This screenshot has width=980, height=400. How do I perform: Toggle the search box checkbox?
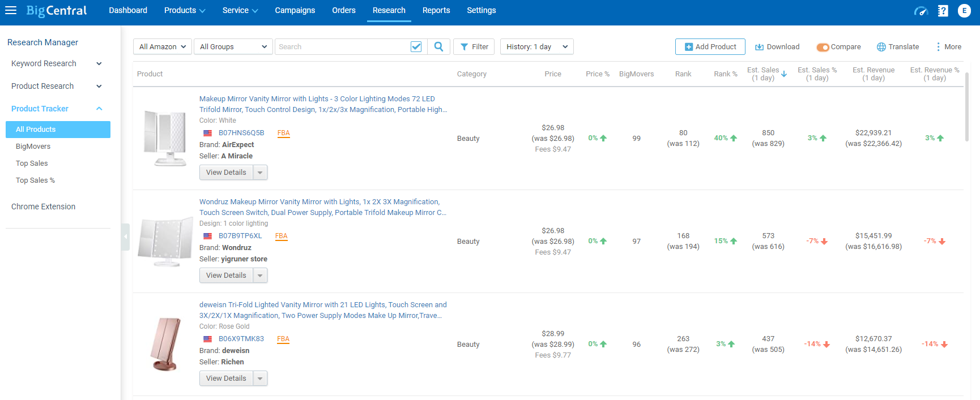coord(416,46)
